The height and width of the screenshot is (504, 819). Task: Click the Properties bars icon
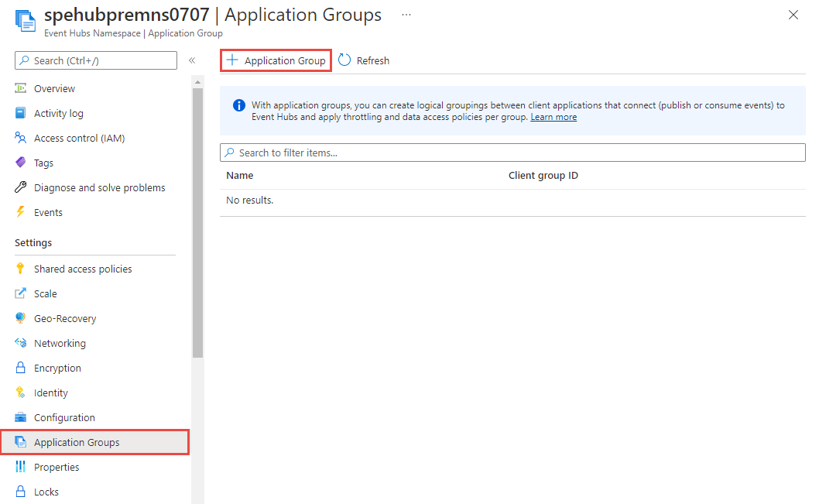[20, 466]
